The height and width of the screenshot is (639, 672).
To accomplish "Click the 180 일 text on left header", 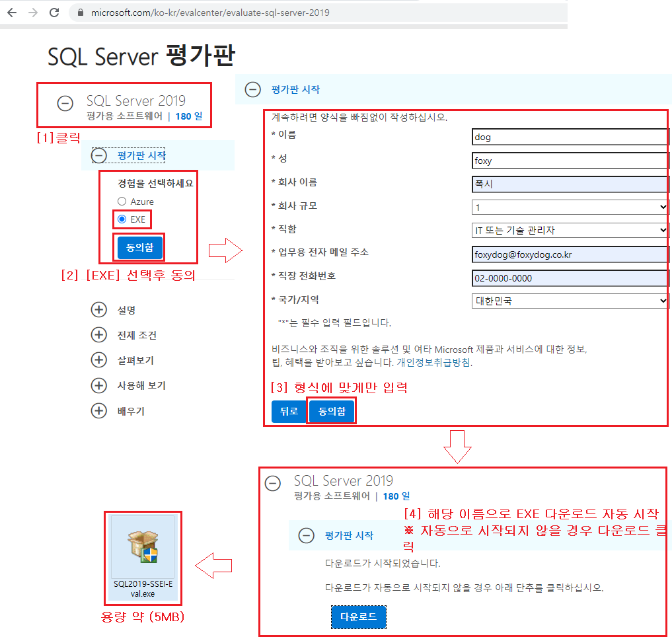I will coord(189,116).
